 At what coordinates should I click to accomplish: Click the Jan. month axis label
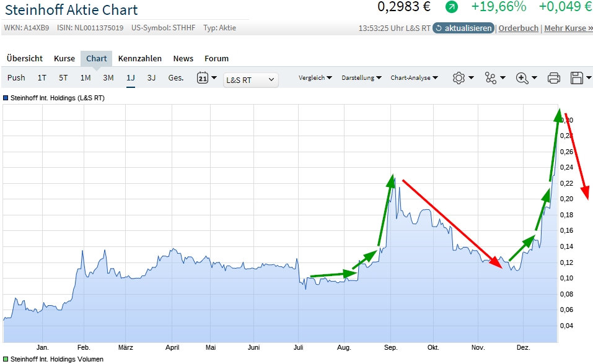42,347
